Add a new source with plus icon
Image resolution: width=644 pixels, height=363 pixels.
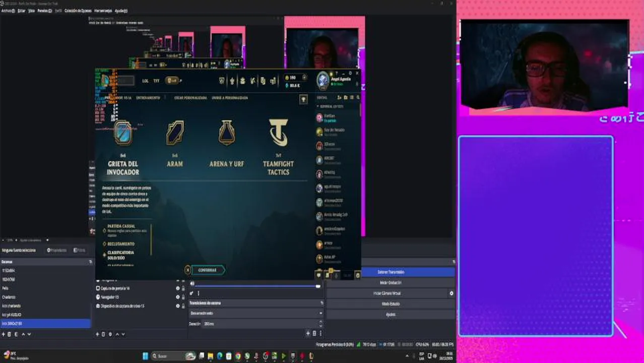tap(98, 334)
